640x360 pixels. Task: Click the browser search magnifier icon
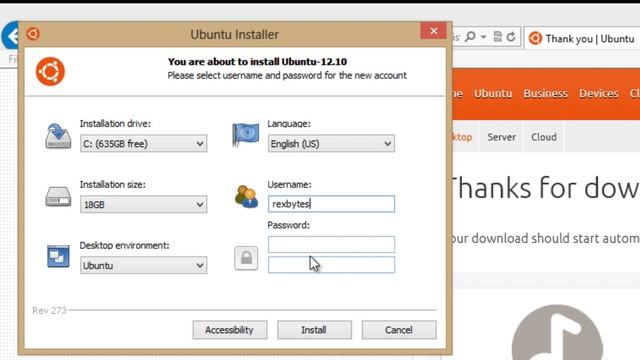click(470, 37)
